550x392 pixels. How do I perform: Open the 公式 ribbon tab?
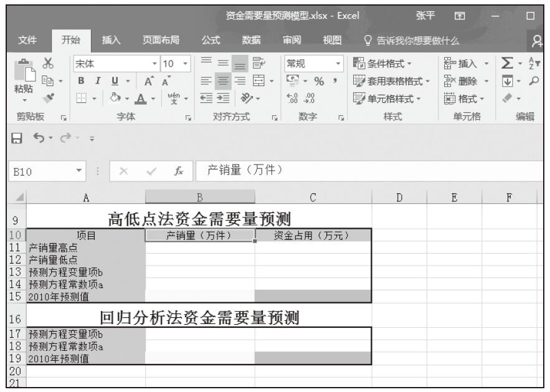(211, 41)
